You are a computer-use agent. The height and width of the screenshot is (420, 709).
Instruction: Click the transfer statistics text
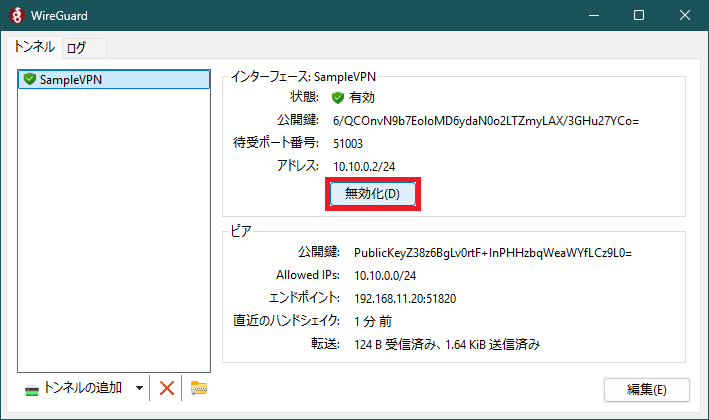(447, 344)
